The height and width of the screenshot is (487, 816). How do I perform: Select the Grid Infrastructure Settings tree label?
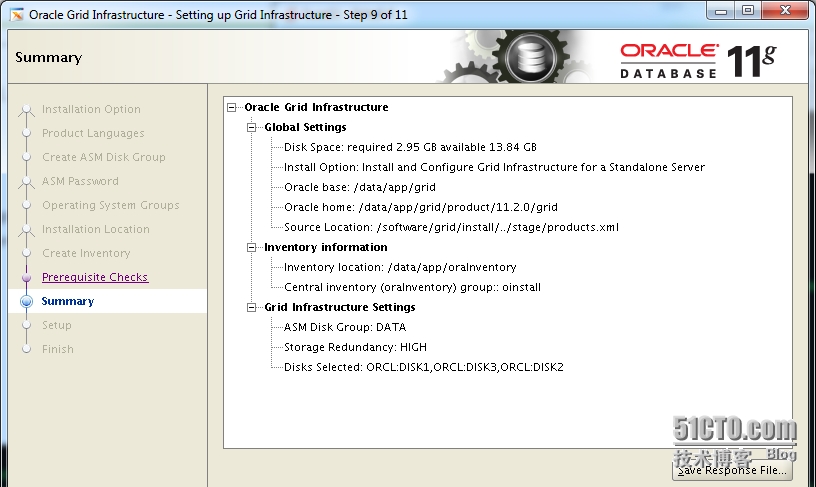pyautogui.click(x=340, y=307)
